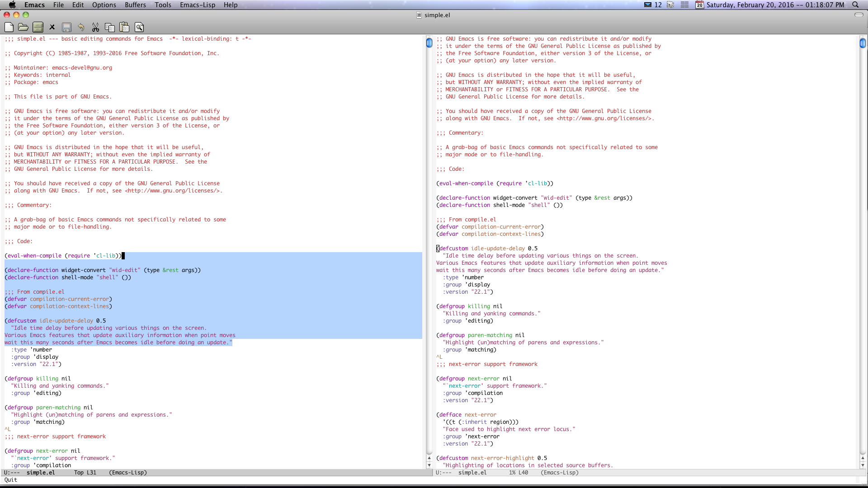Open the Options menu
868x488 pixels.
pos(104,5)
